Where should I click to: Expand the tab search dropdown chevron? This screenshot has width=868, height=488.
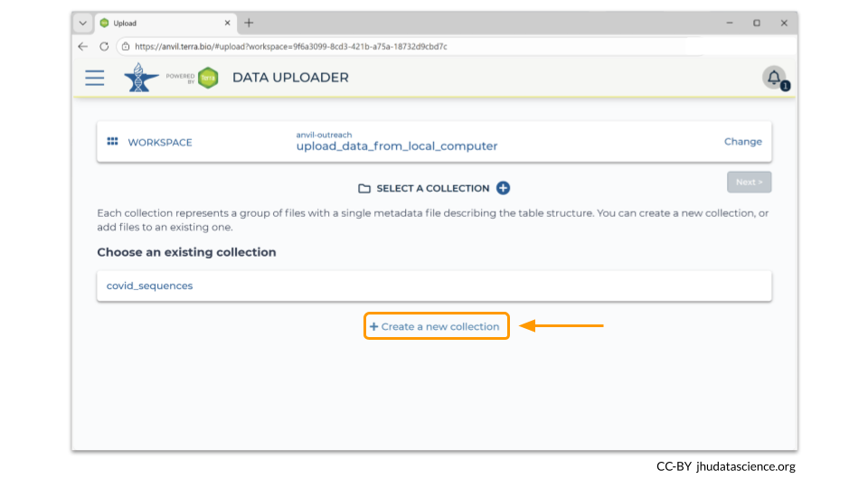point(82,23)
